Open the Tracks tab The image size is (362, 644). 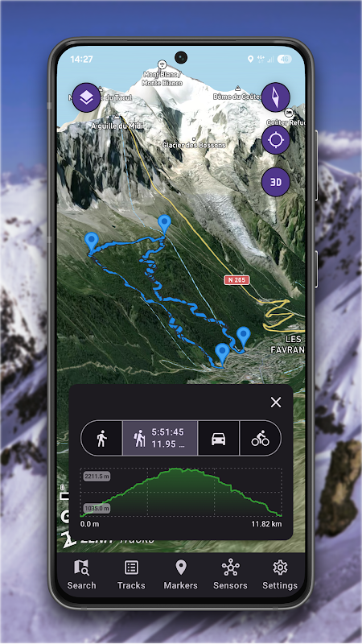click(x=131, y=575)
